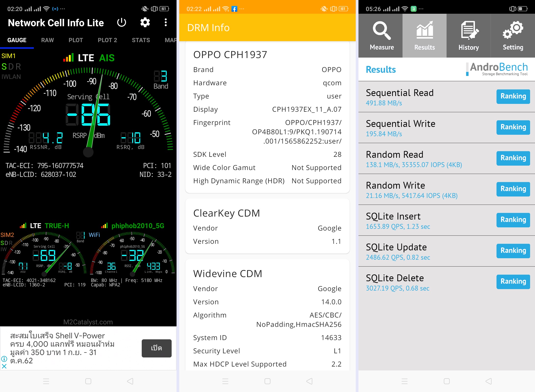The height and width of the screenshot is (392, 535).
Task: Tap the System ID 14633 row
Action: 267,338
